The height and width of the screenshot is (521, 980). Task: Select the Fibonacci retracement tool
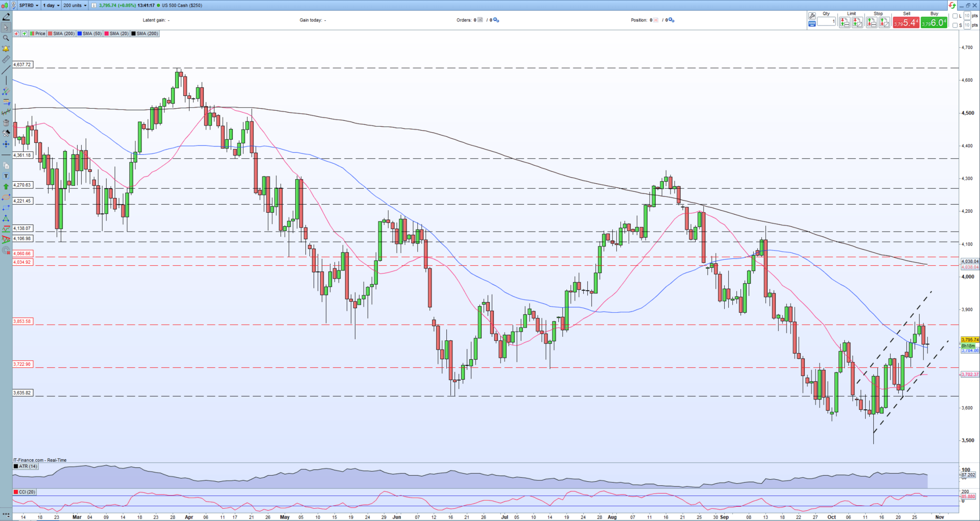point(6,102)
